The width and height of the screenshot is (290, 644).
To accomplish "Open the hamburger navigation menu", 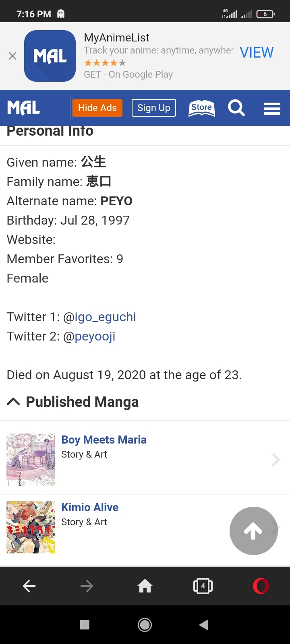I will [x=272, y=108].
